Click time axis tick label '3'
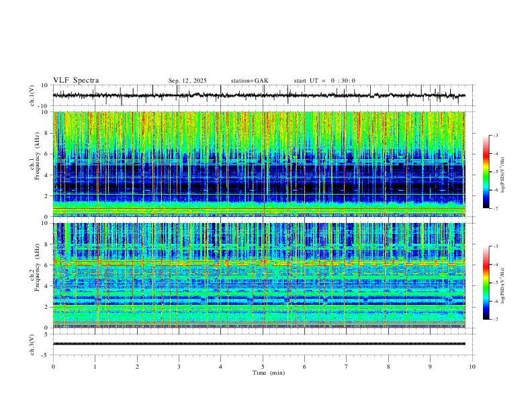Screen dimensions: 532x411 click(x=179, y=367)
